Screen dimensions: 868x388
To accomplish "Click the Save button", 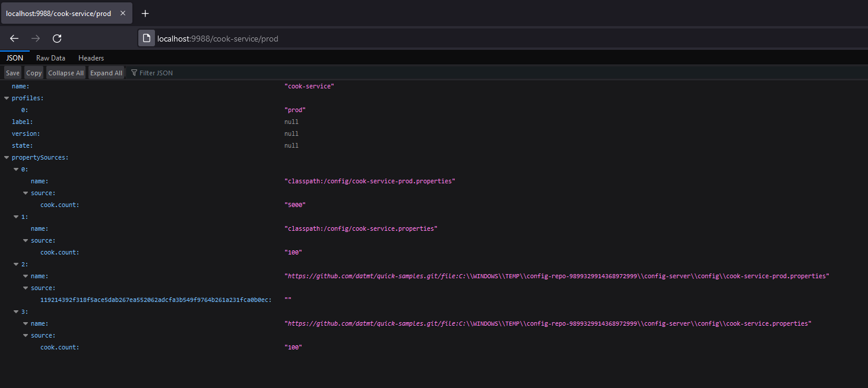I will (x=12, y=72).
